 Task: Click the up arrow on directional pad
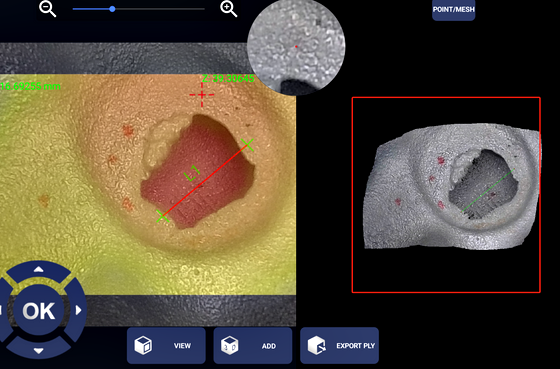pos(39,269)
